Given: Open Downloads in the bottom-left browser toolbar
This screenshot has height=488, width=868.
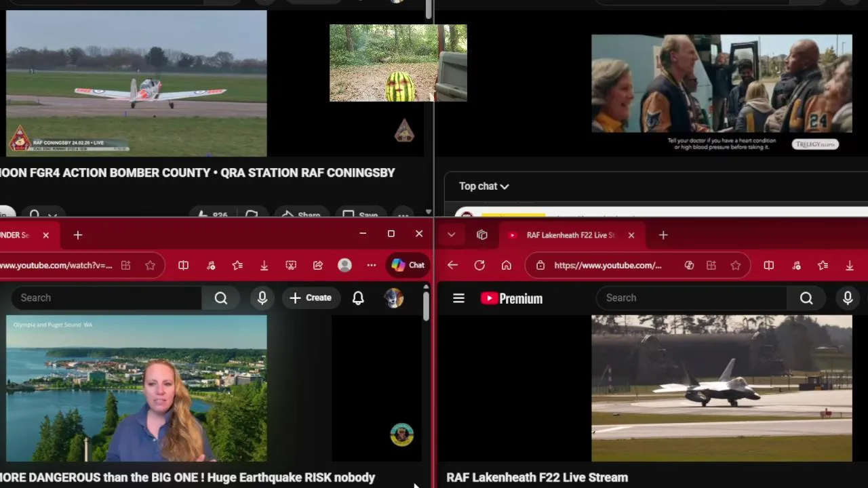Looking at the screenshot, I should tap(264, 266).
